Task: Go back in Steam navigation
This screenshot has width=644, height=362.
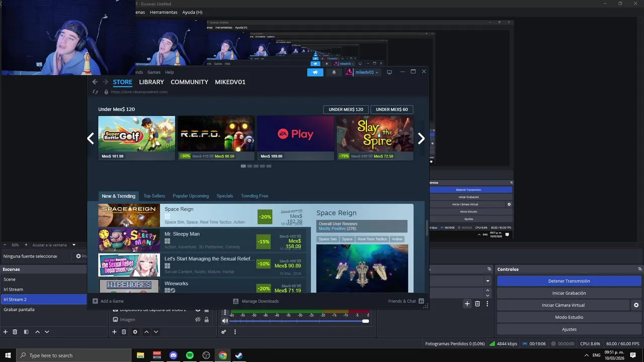Action: click(95, 82)
